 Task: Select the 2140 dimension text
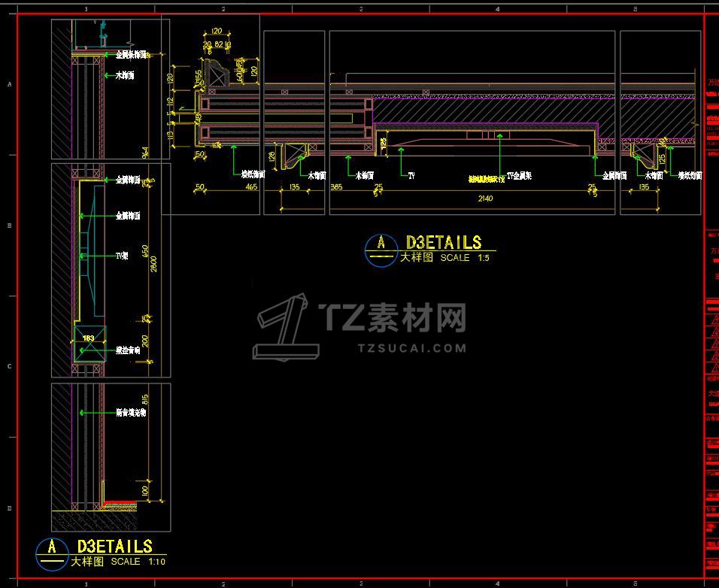485,199
